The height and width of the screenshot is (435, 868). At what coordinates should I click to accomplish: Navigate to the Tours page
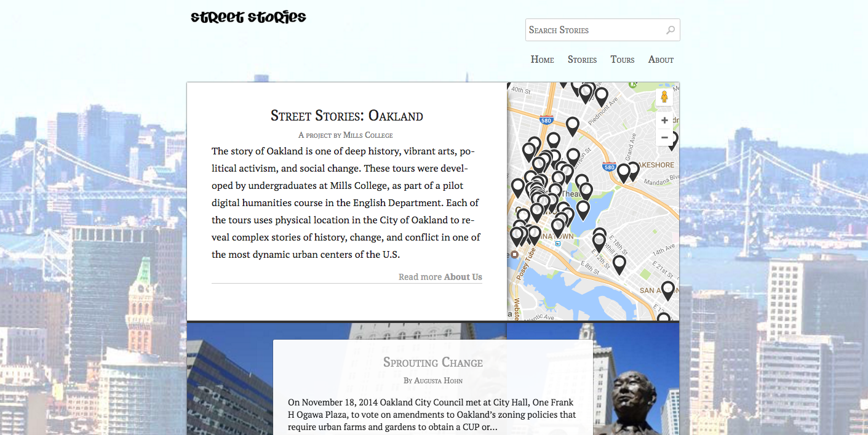pos(622,60)
